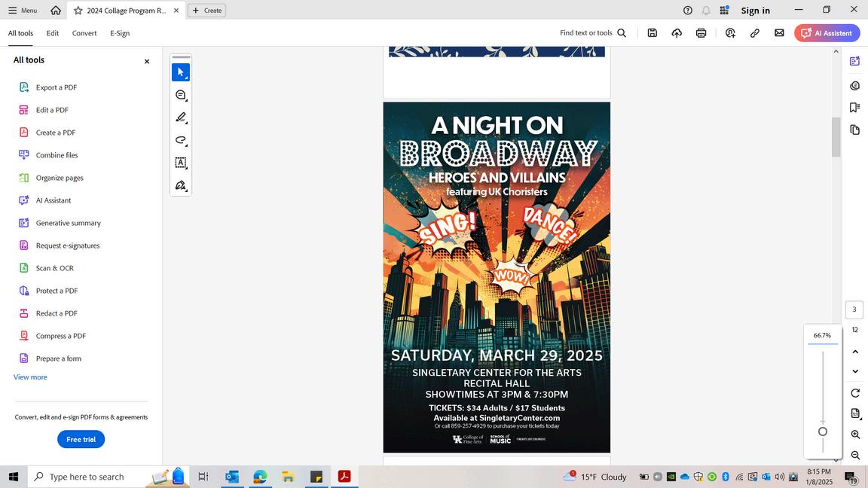868x488 pixels.
Task: Switch to All tools tab
Action: point(20,33)
